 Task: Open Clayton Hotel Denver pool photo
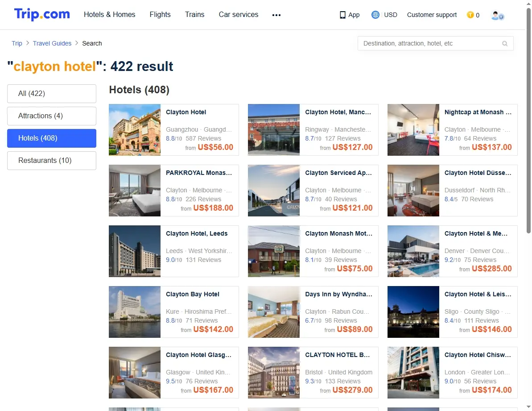click(x=413, y=252)
